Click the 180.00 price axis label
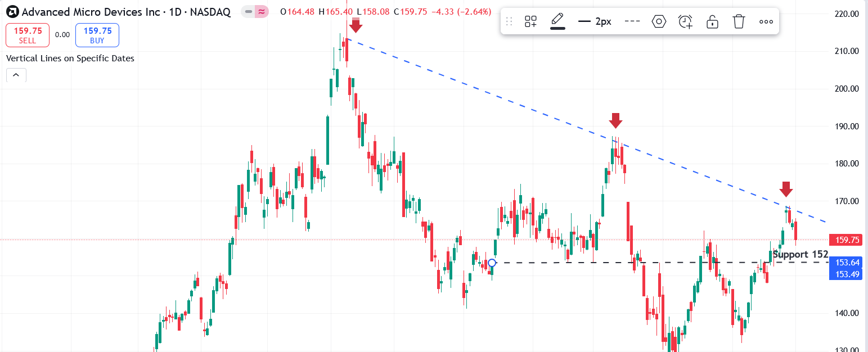Image resolution: width=868 pixels, height=352 pixels. click(847, 164)
